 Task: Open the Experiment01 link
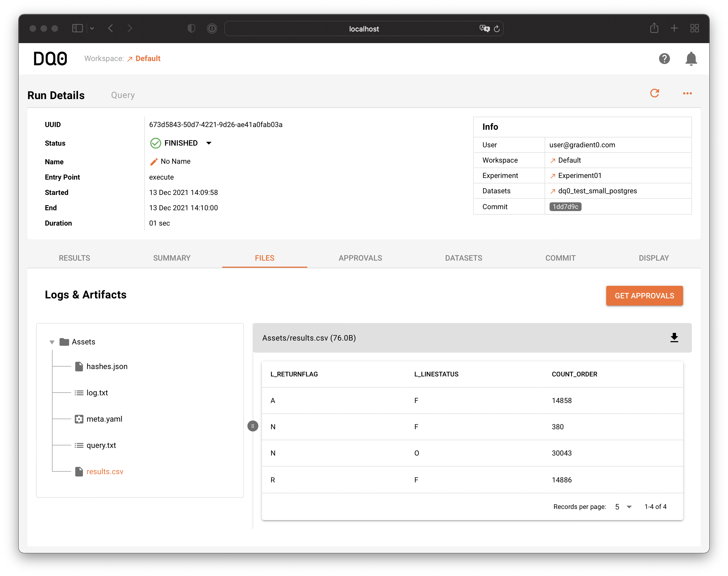tap(579, 175)
